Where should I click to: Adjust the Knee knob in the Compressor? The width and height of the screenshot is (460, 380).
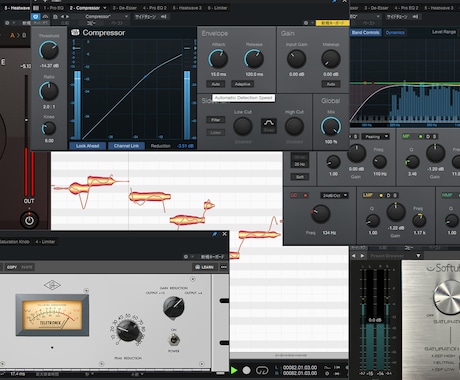[49, 129]
